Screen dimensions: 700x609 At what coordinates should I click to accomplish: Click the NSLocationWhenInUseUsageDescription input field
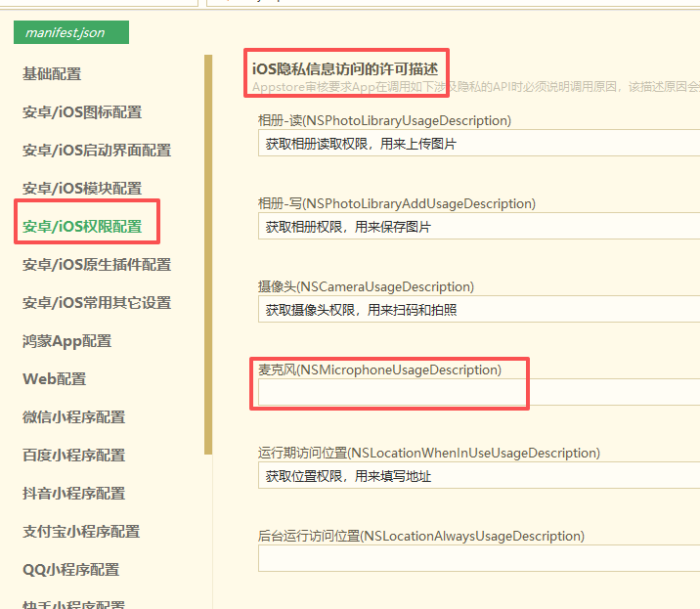click(479, 476)
